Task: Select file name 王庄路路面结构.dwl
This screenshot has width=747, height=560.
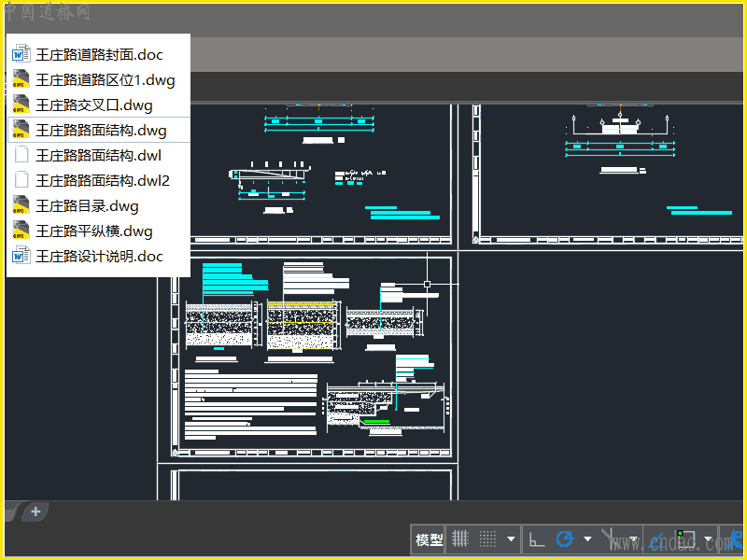Action: coord(99,156)
